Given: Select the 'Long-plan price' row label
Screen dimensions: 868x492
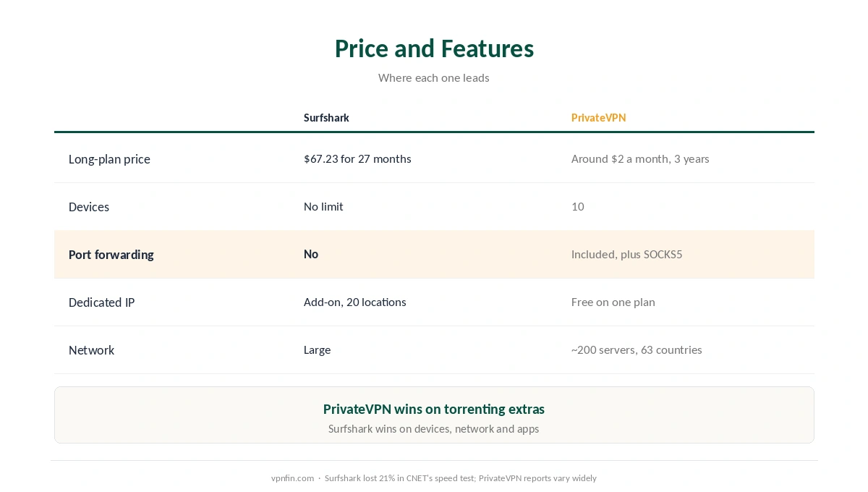Looking at the screenshot, I should [109, 159].
